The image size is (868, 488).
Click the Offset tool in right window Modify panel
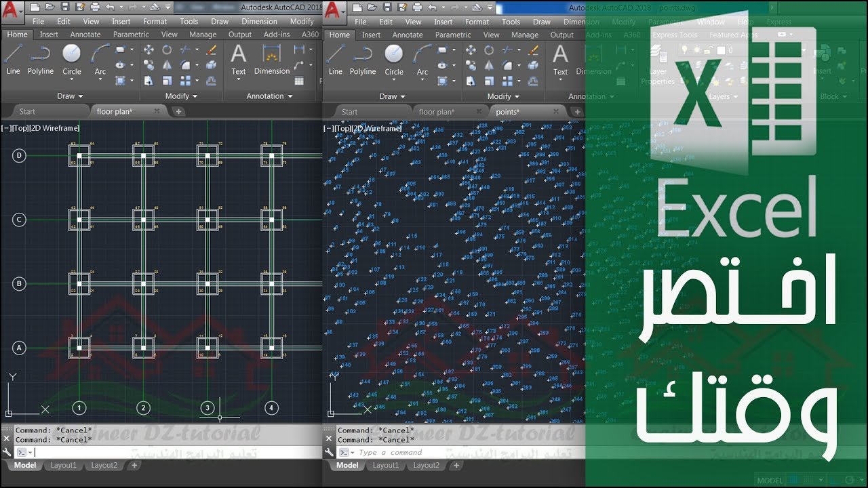[x=533, y=81]
